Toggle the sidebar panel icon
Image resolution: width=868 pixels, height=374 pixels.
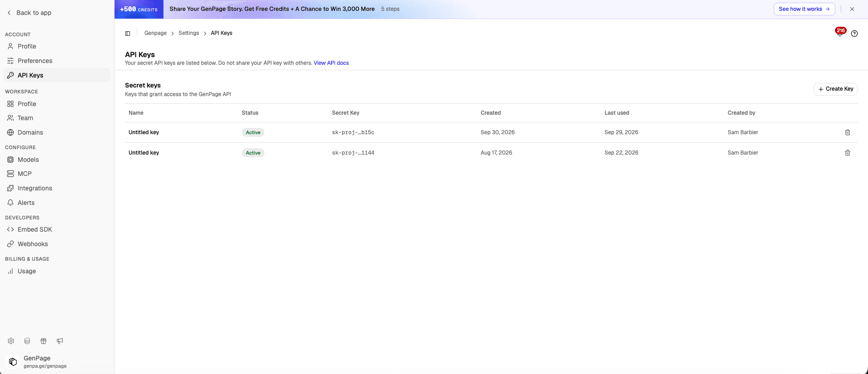click(128, 33)
